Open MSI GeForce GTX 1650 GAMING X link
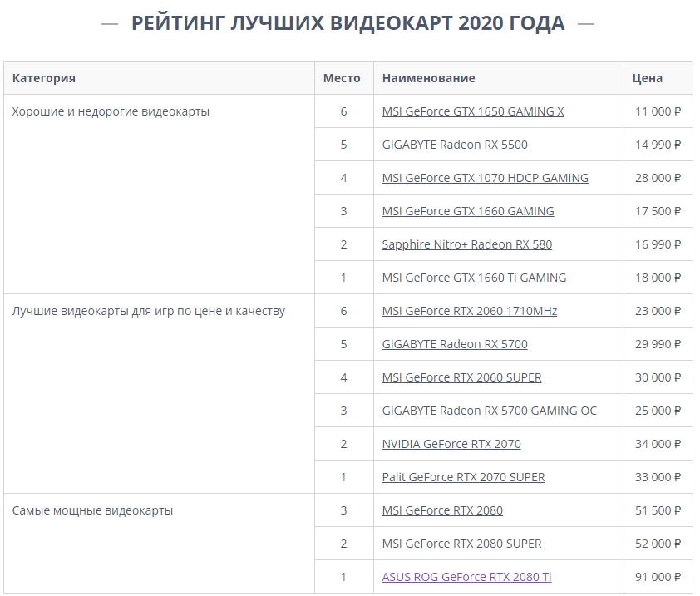This screenshot has height=596, width=700. click(x=472, y=111)
